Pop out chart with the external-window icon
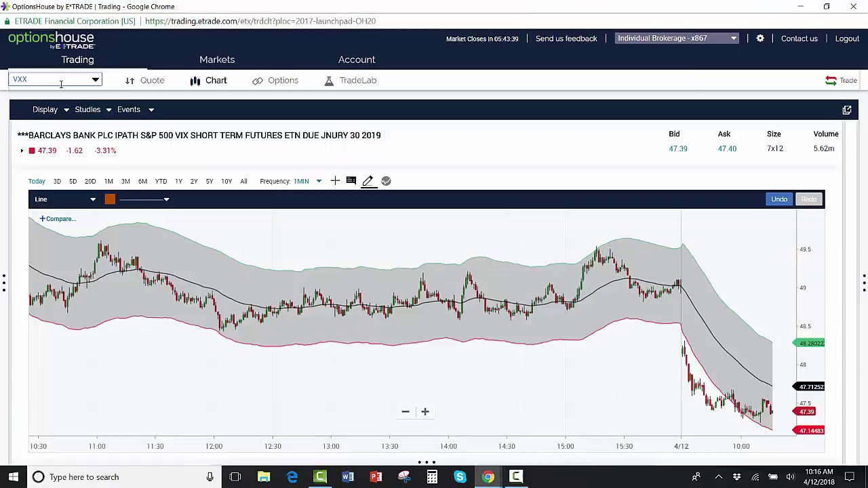This screenshot has width=868, height=488. tap(847, 110)
